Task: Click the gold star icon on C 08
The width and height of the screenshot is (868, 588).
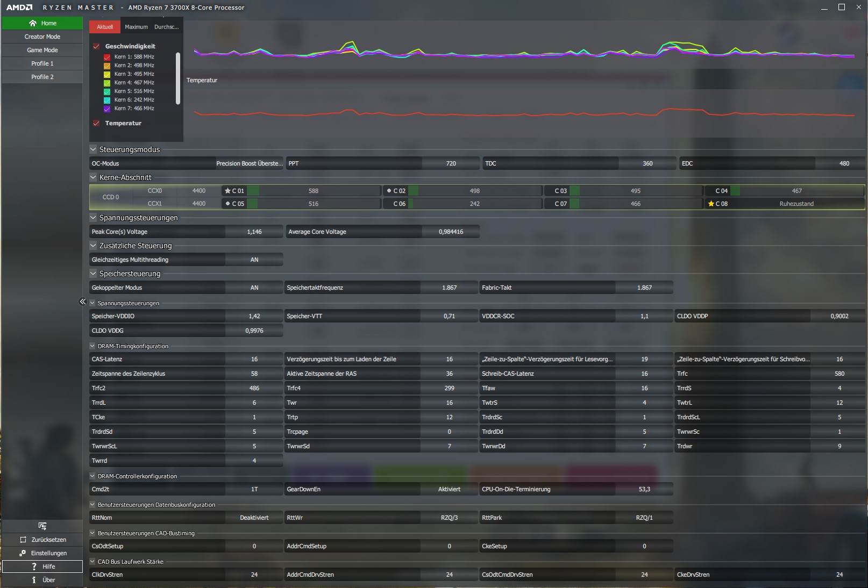Action: [711, 204]
